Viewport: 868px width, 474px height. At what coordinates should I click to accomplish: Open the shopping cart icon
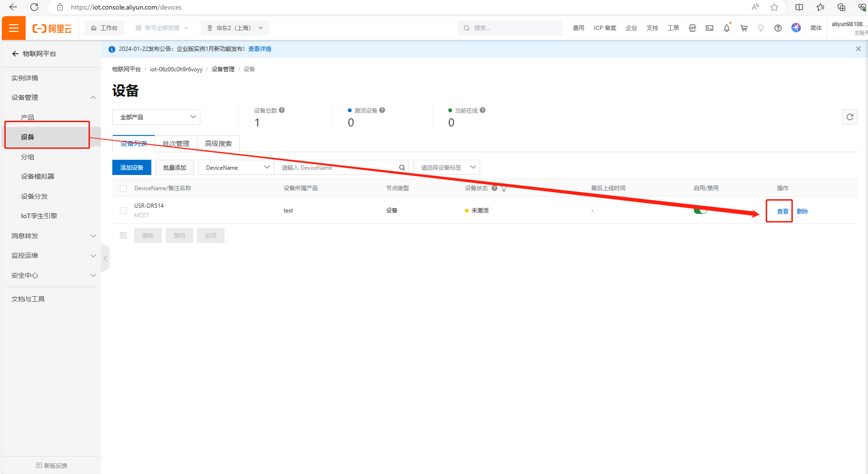(x=744, y=28)
